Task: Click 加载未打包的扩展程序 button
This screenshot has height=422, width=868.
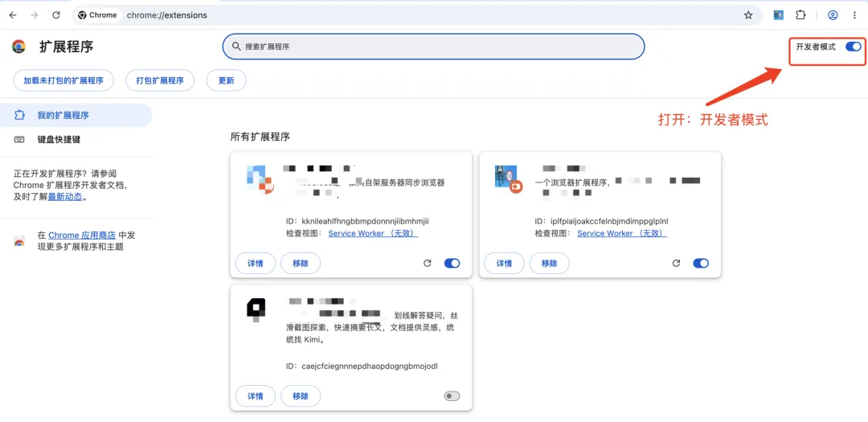Action: coord(63,80)
